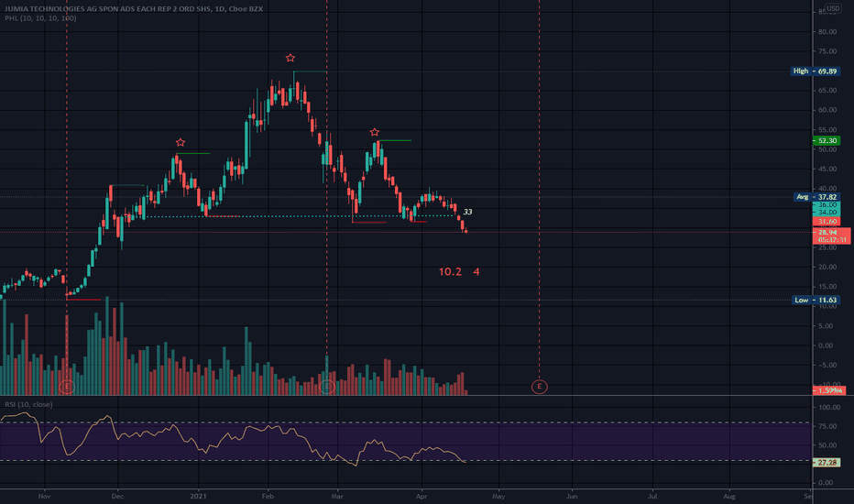Click the 45.00 price axis label

click(x=827, y=169)
